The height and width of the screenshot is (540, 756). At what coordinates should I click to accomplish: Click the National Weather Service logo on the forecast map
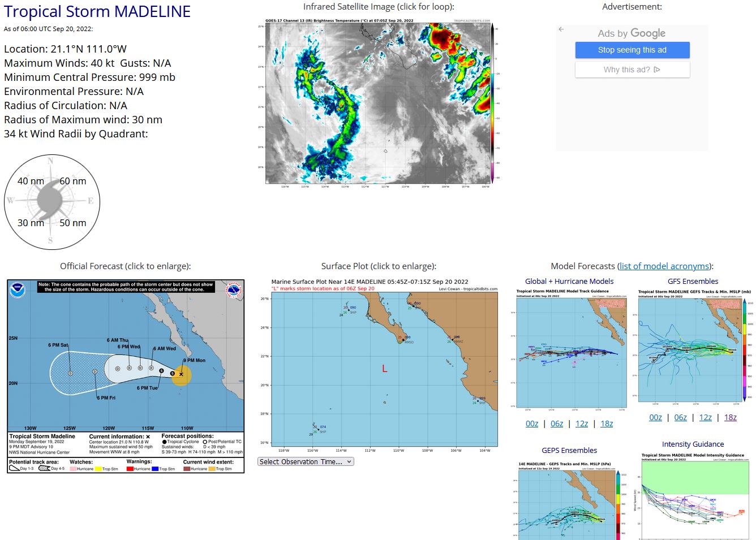[233, 291]
